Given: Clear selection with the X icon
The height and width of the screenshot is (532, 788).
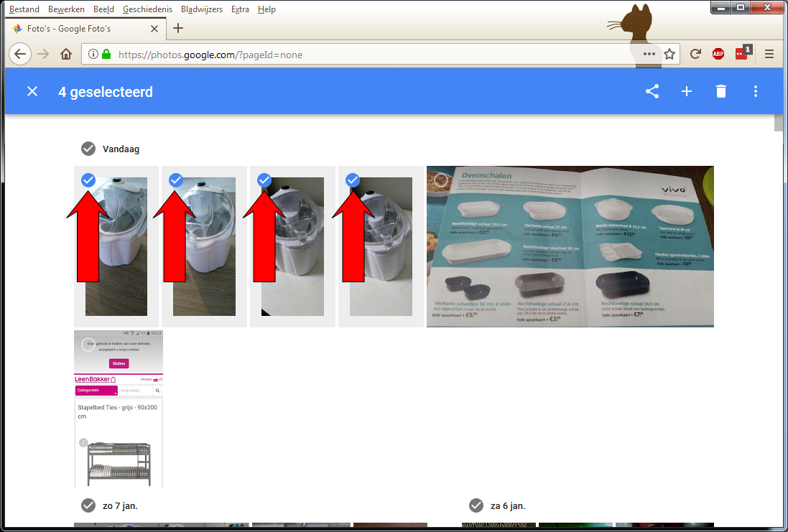Looking at the screenshot, I should point(32,91).
